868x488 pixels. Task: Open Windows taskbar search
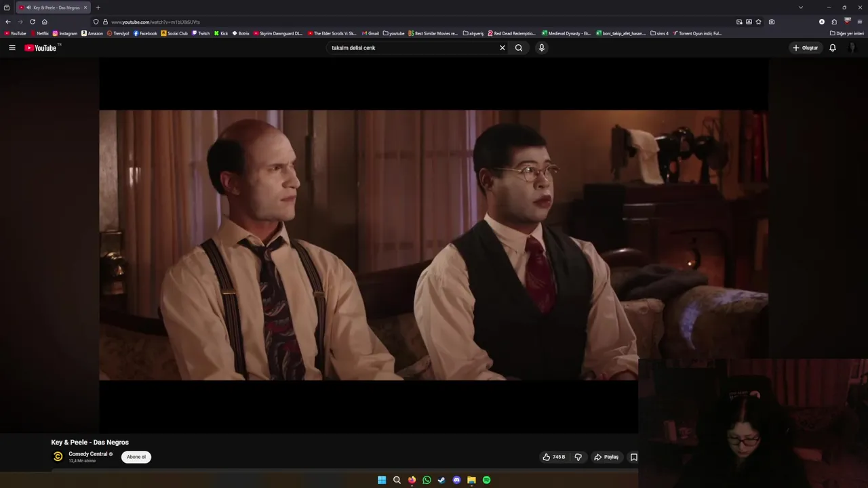[397, 480]
